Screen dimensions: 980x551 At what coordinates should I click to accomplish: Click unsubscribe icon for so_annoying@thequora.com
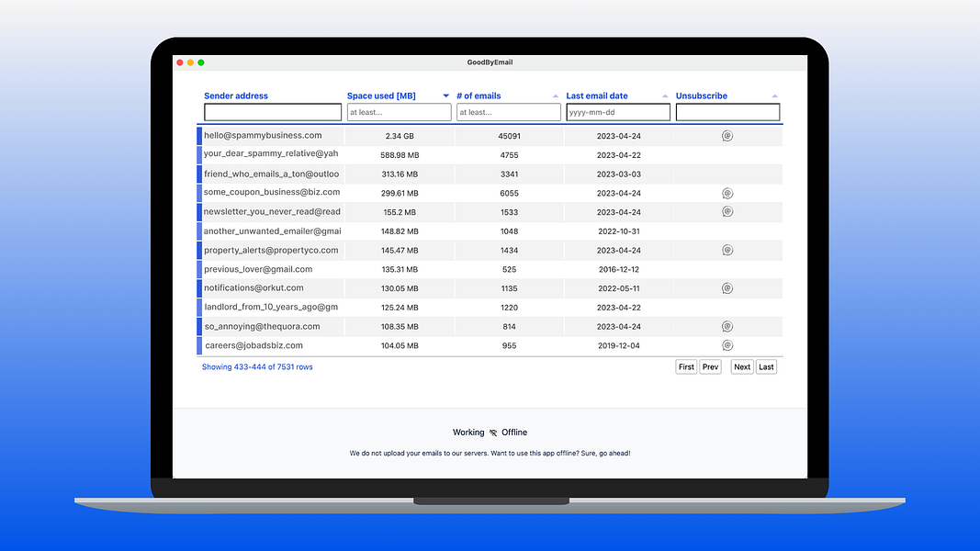[727, 326]
